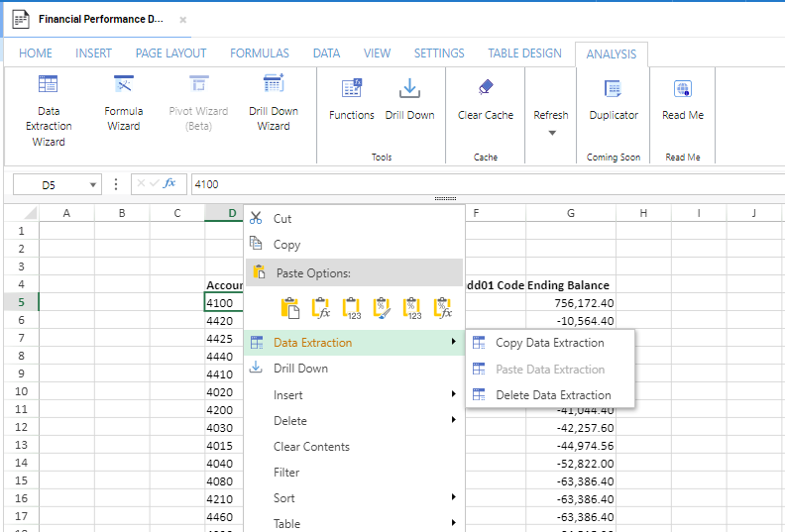Switch to the FORMULAS tab
This screenshot has height=532, width=785.
(260, 53)
